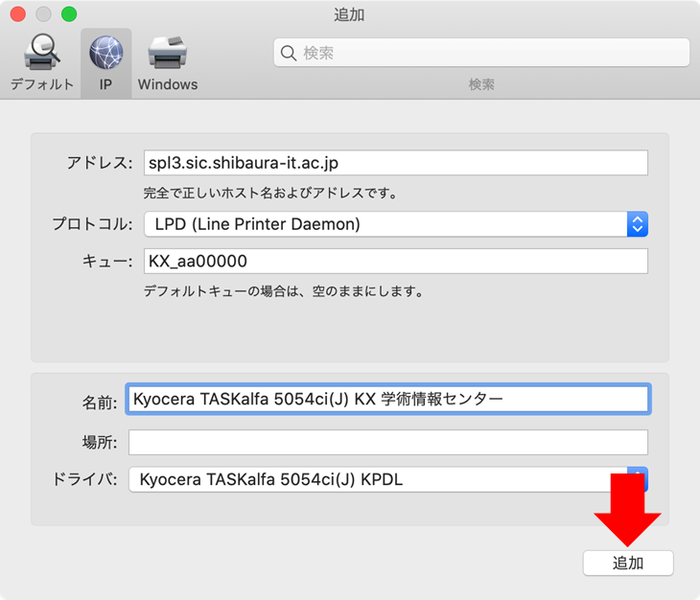This screenshot has height=600, width=700.
Task: Click the 場所: label
Action: (100, 442)
